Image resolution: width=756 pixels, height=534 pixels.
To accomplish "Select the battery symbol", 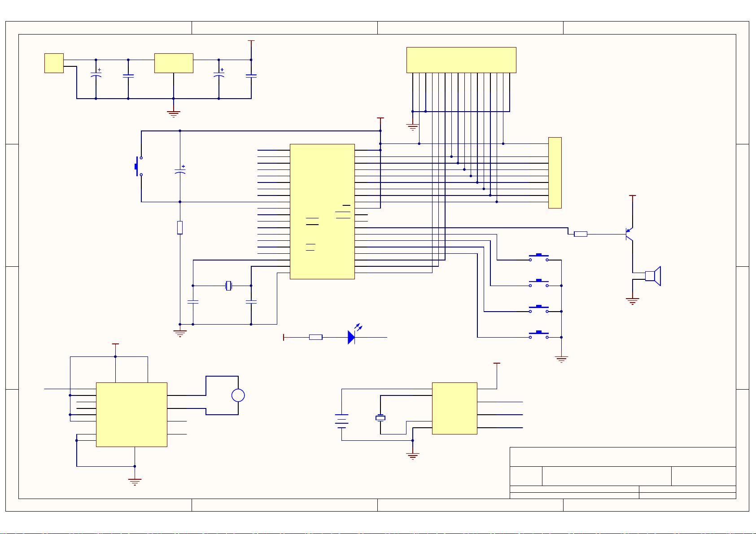I will coord(341,421).
